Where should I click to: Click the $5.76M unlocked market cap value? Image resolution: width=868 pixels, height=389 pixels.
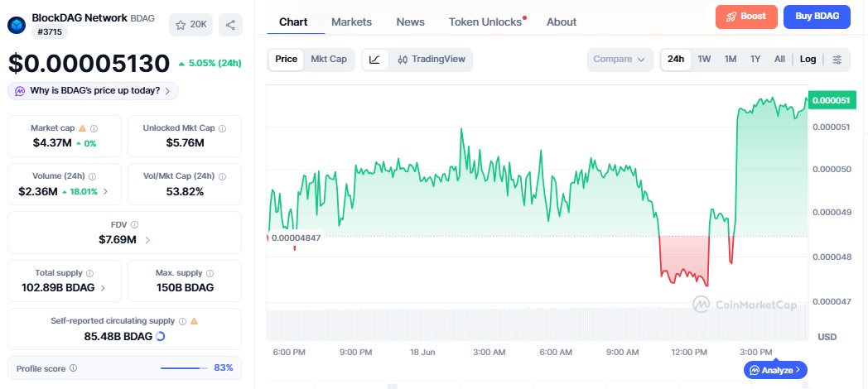[185, 143]
